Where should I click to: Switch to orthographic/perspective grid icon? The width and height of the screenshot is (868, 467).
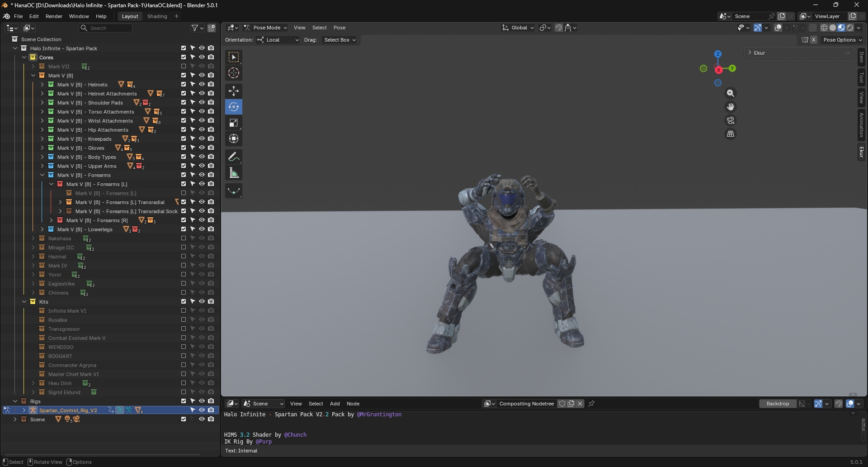tap(731, 134)
